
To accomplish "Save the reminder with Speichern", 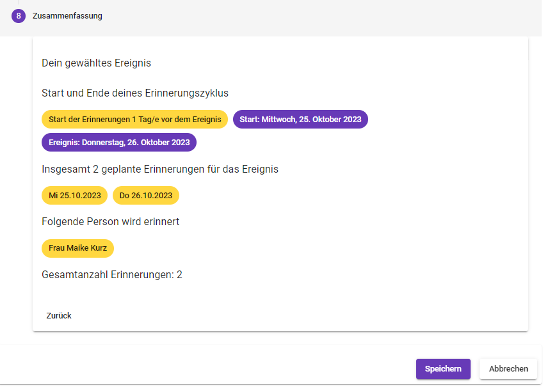I will 443,369.
